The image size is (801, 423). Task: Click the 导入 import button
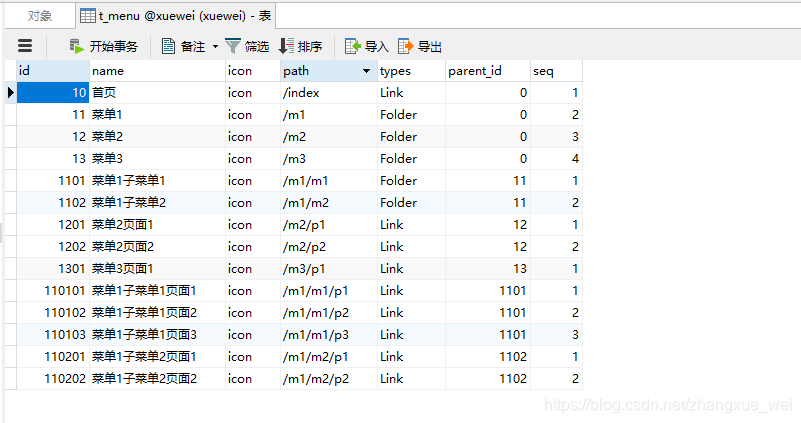point(367,46)
